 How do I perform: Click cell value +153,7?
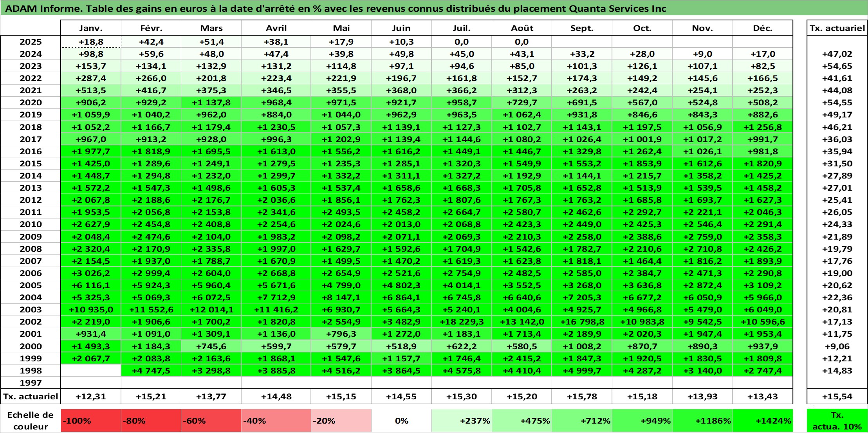point(91,66)
